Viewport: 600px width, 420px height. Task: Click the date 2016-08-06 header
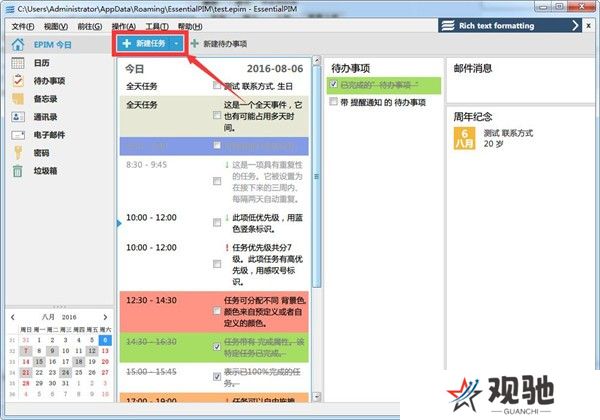275,69
